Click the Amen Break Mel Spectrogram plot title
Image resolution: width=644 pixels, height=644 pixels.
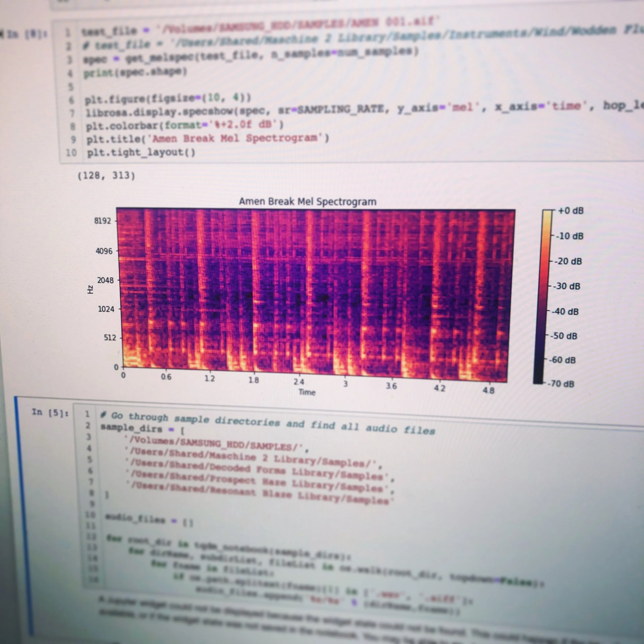pos(308,202)
